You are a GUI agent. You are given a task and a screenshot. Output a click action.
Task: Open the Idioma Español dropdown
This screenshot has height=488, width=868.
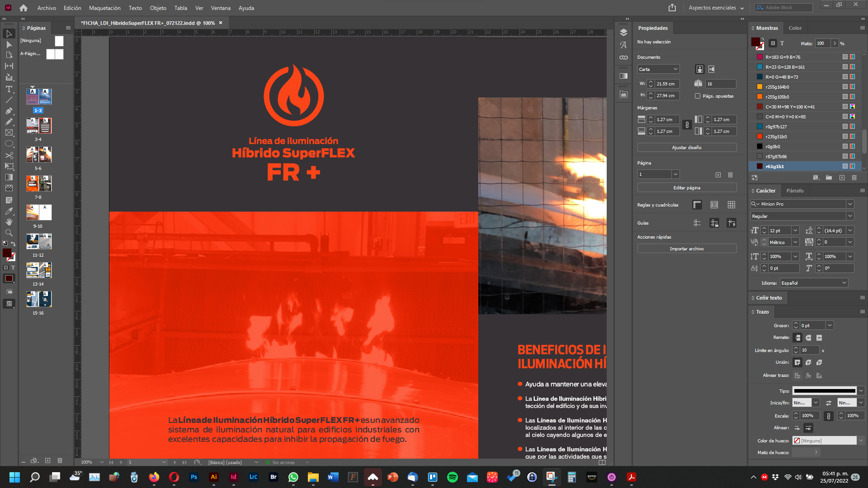(x=814, y=283)
